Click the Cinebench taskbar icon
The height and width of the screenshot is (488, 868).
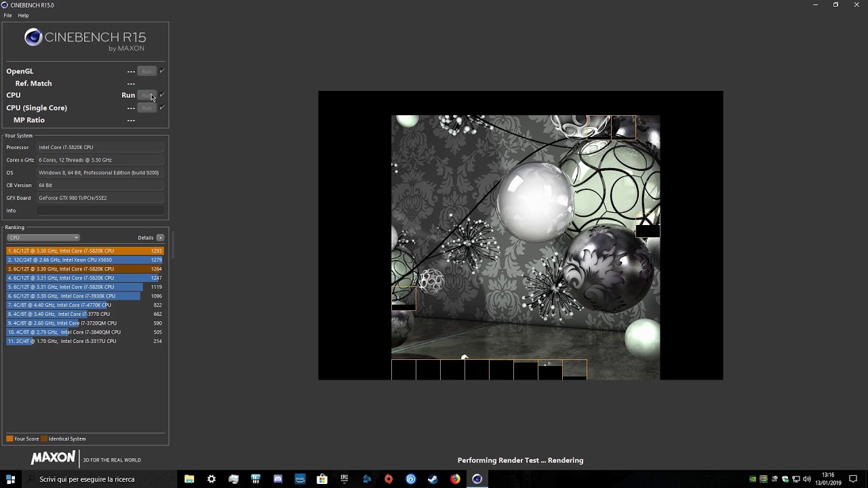[x=477, y=479]
